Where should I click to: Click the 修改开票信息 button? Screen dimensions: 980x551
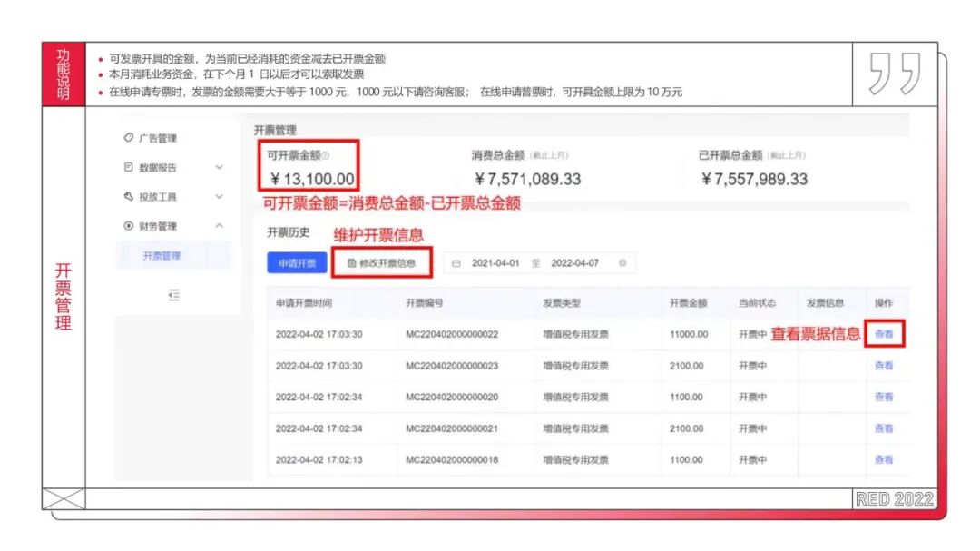382,262
